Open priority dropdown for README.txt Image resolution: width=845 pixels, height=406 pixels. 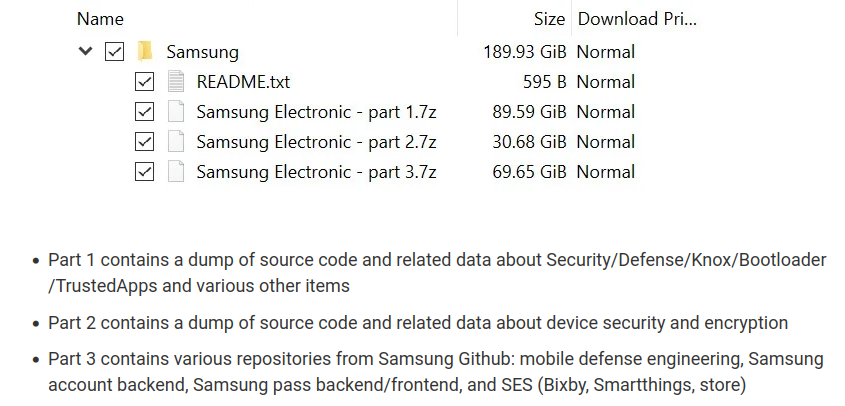(x=606, y=81)
